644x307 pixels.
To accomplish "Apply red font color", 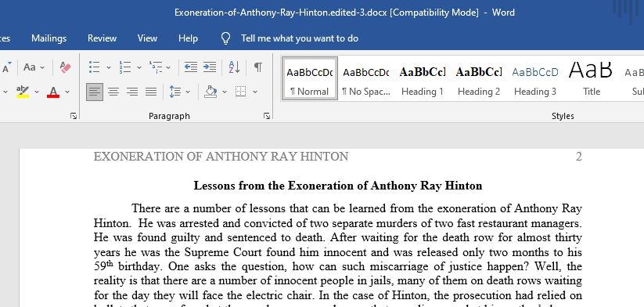I will tap(53, 92).
